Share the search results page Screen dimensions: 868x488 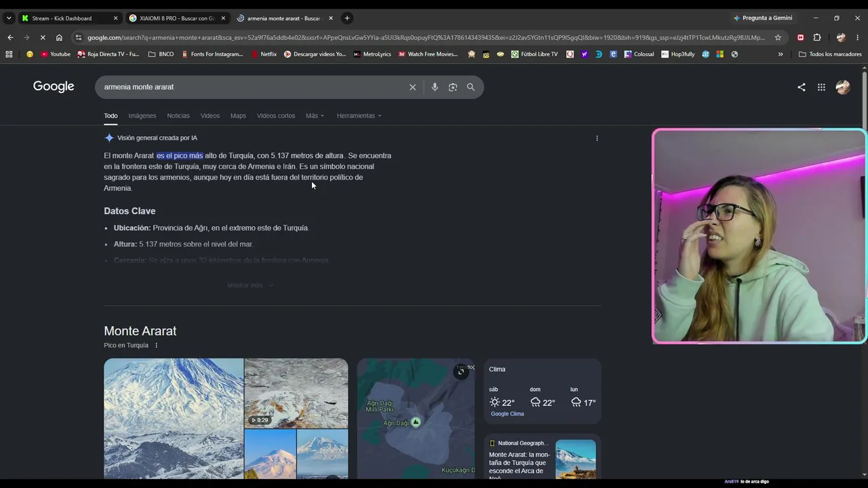click(802, 87)
